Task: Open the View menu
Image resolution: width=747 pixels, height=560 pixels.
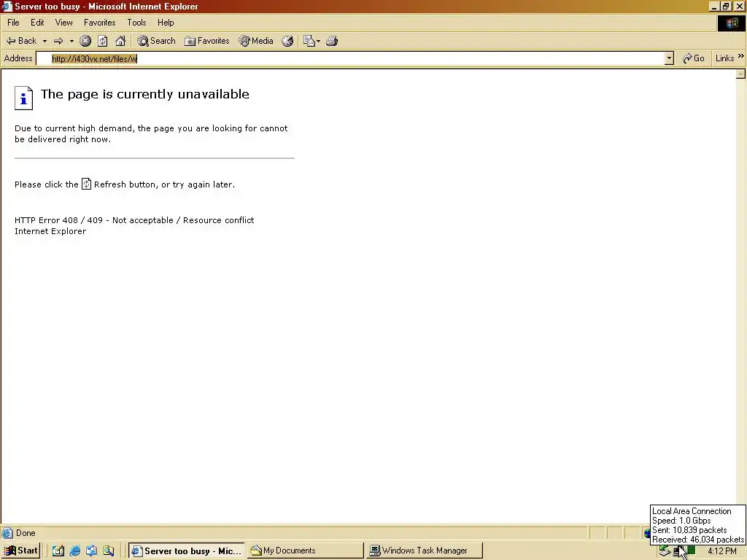Action: pyautogui.click(x=64, y=23)
